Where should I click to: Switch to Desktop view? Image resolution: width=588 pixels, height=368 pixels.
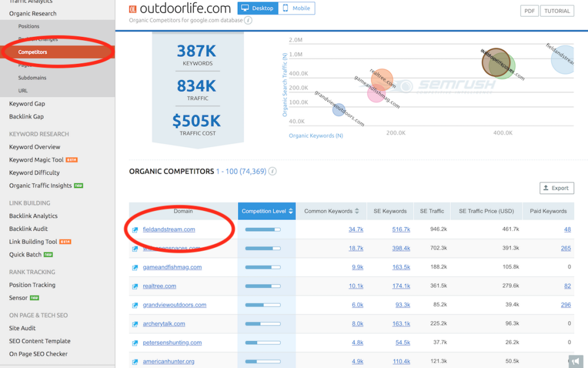pyautogui.click(x=258, y=8)
